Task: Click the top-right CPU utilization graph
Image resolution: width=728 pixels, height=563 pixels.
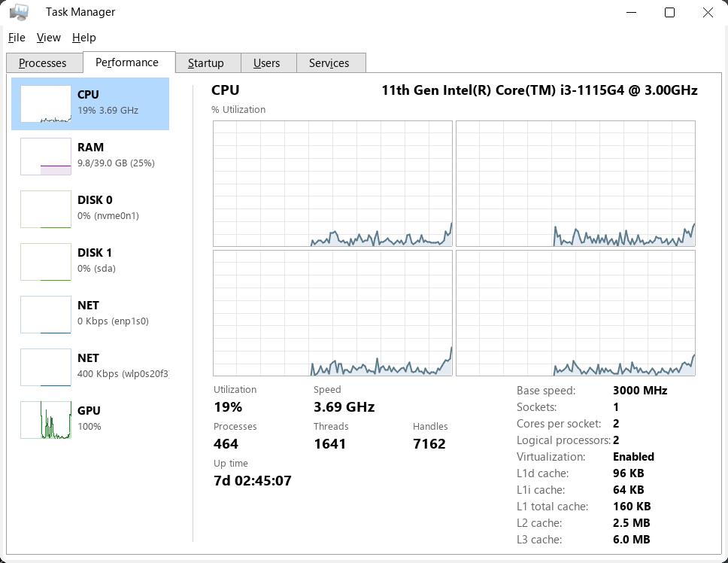Action: click(576, 184)
